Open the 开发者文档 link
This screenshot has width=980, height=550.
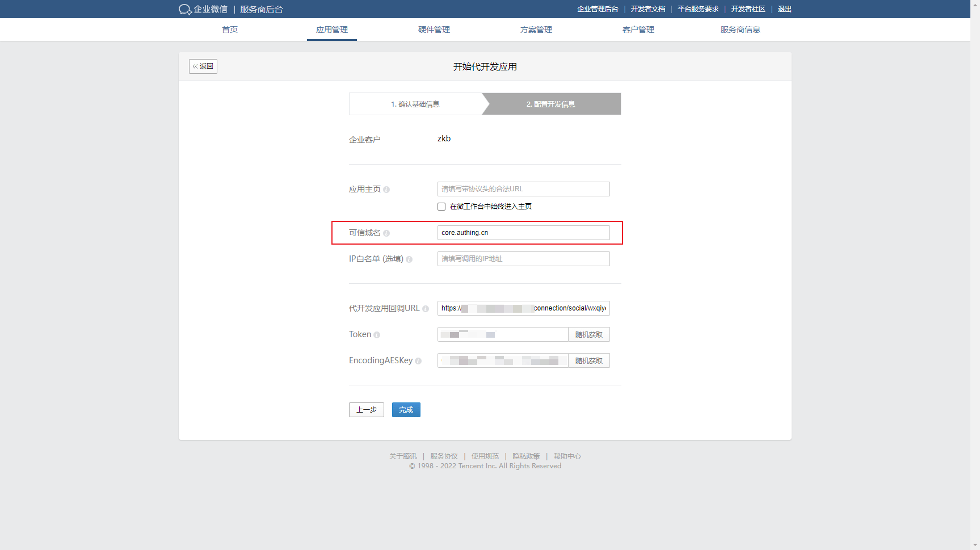coord(647,9)
